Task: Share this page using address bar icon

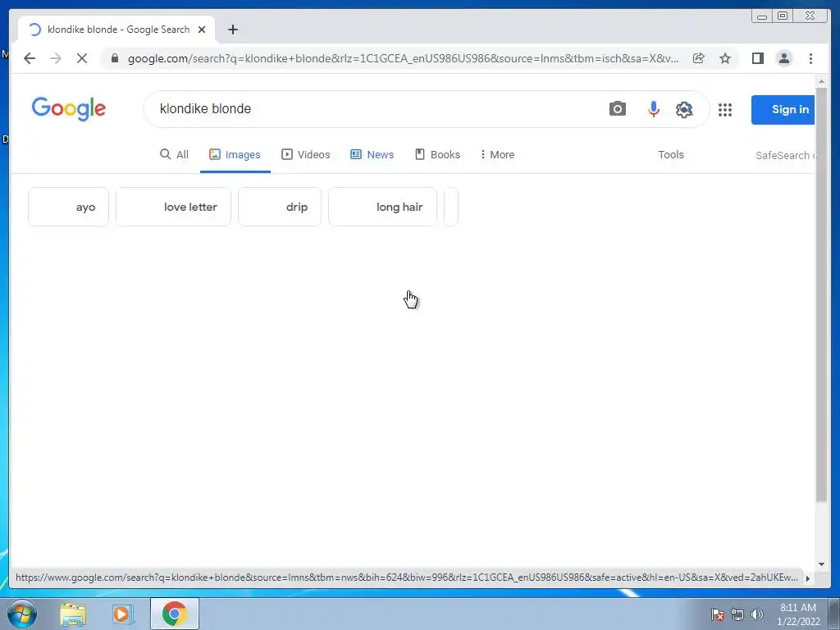Action: tap(699, 58)
